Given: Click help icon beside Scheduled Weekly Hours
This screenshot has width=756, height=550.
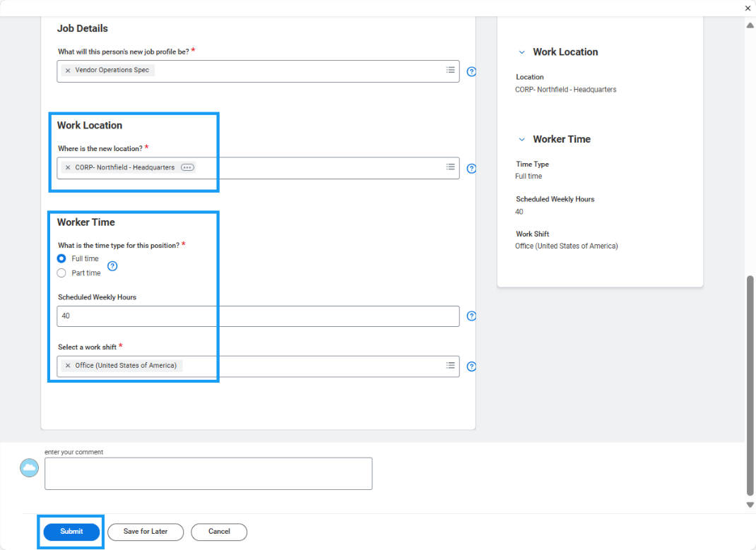Looking at the screenshot, I should click(471, 316).
